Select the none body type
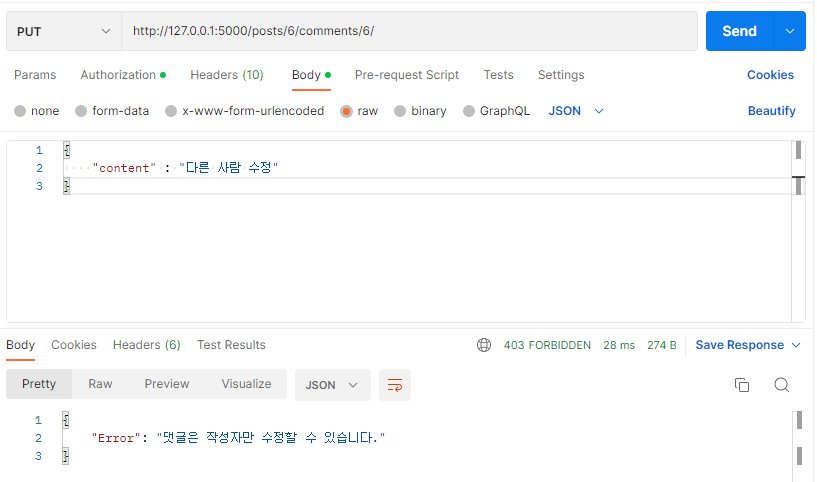This screenshot has height=482, width=817. point(37,111)
